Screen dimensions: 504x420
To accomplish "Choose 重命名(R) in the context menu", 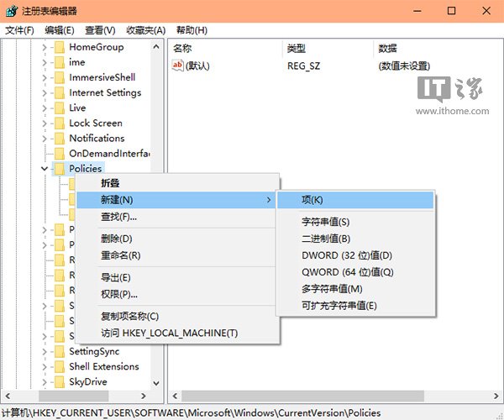I will click(177, 256).
